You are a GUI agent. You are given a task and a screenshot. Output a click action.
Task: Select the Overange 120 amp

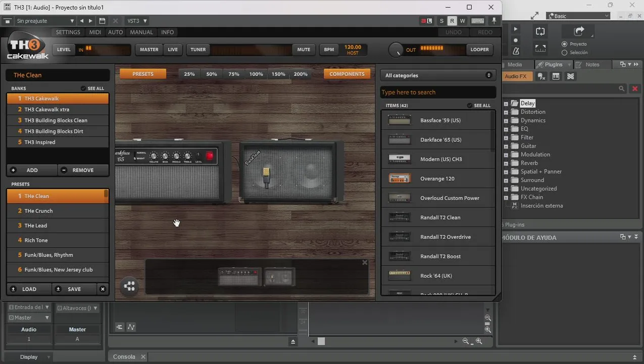[437, 178]
